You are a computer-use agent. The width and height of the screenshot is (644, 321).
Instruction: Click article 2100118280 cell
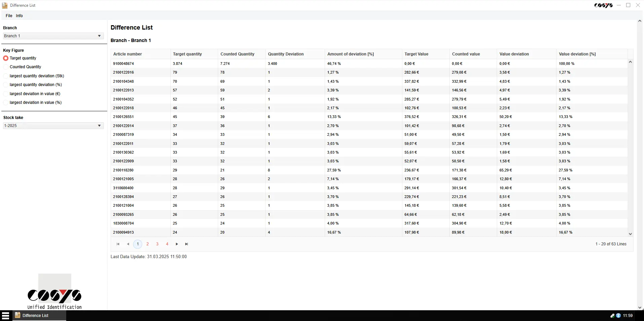(140, 170)
